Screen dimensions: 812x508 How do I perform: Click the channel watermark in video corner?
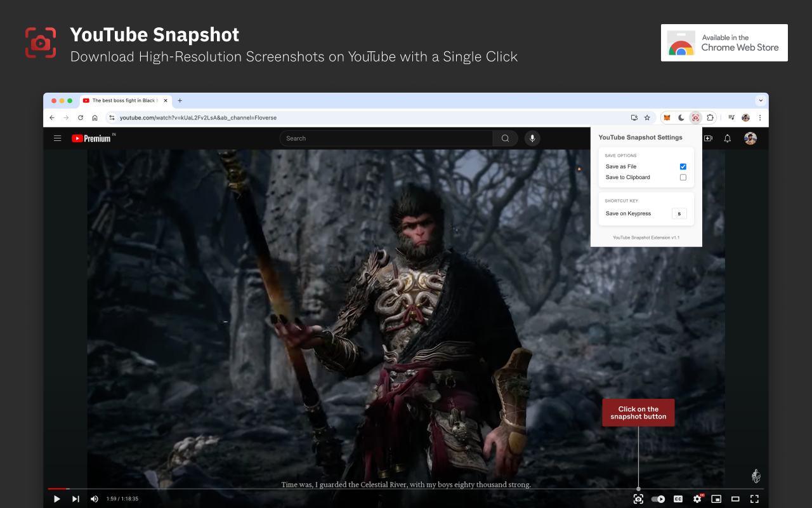click(756, 476)
